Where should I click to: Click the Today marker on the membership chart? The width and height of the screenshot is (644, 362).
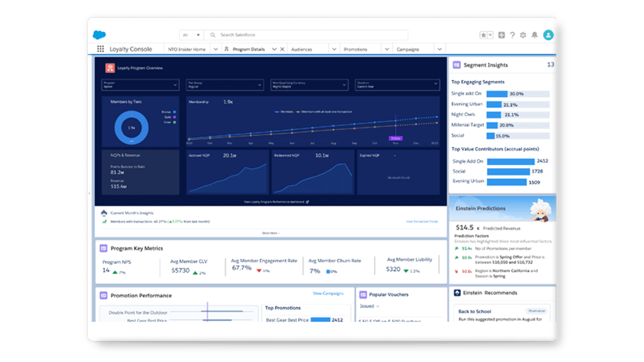396,138
